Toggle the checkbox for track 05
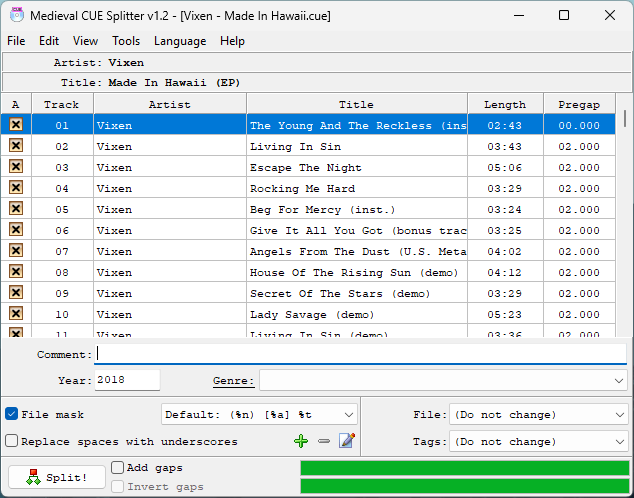Screen dimensions: 634x498 (16, 209)
